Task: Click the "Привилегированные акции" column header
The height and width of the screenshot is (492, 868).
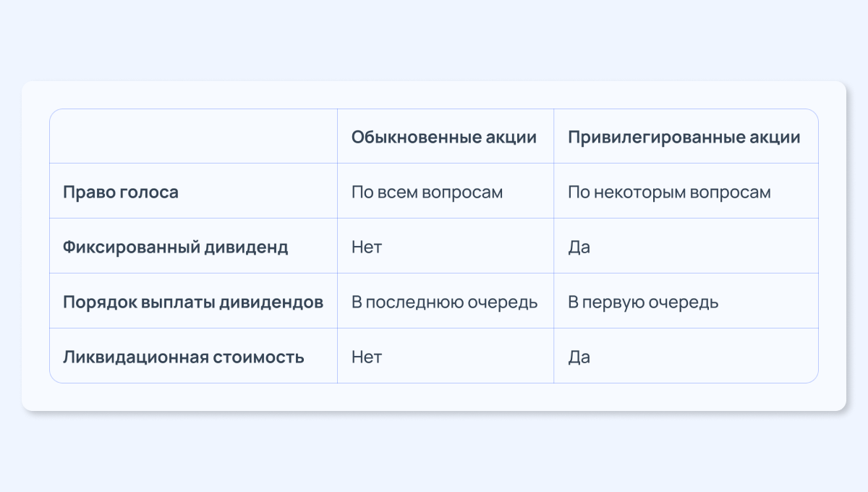Action: pyautogui.click(x=684, y=137)
